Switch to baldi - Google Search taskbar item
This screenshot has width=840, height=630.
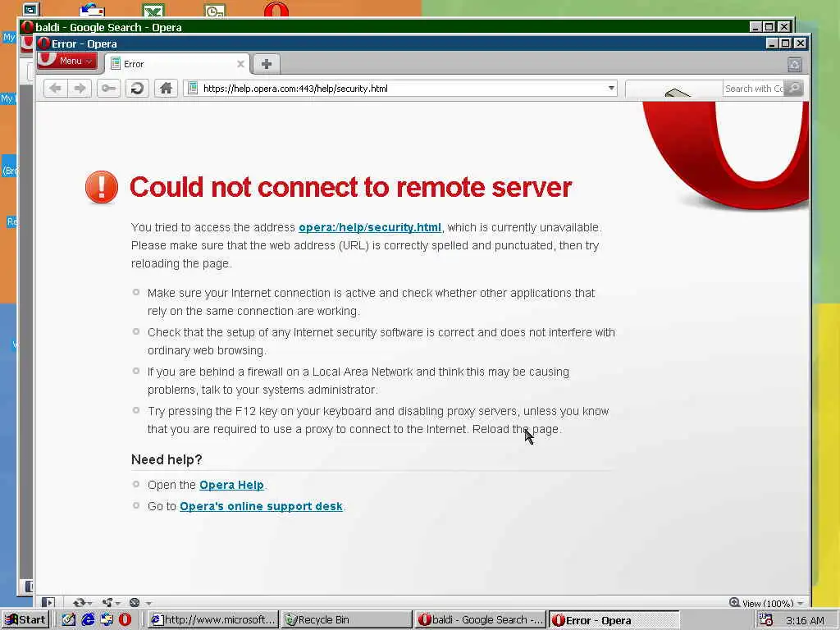click(480, 620)
